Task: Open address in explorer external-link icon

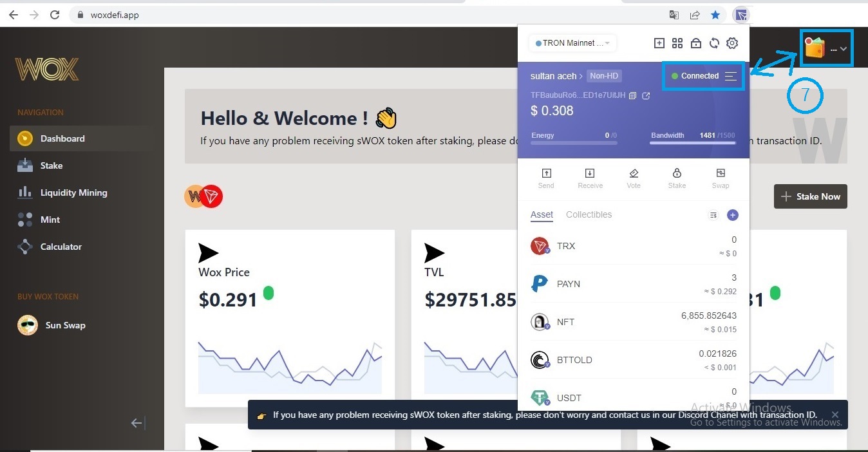Action: pos(646,95)
